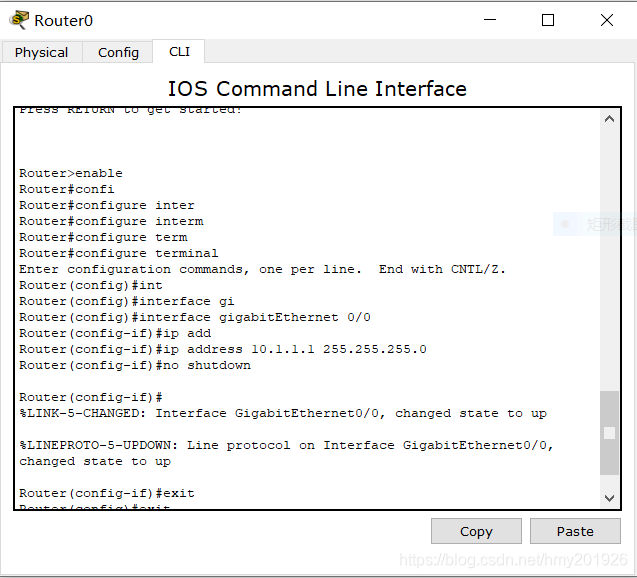Image resolution: width=637 pixels, height=578 pixels.
Task: Maximize the Router0 window
Action: click(x=548, y=19)
